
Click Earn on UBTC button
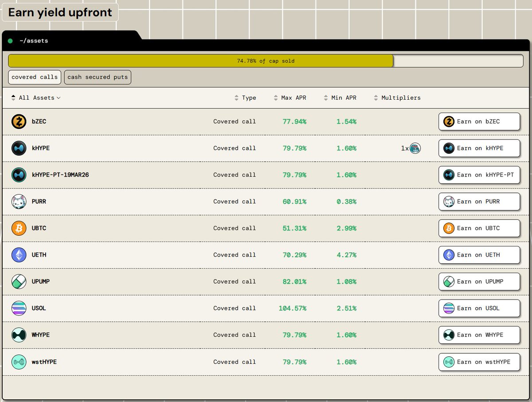[479, 228]
